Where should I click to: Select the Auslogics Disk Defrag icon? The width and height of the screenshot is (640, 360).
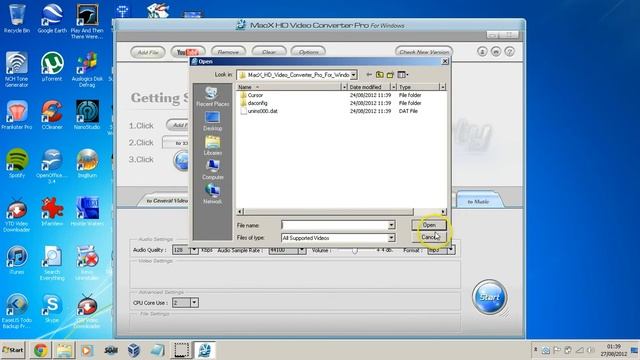pyautogui.click(x=87, y=70)
